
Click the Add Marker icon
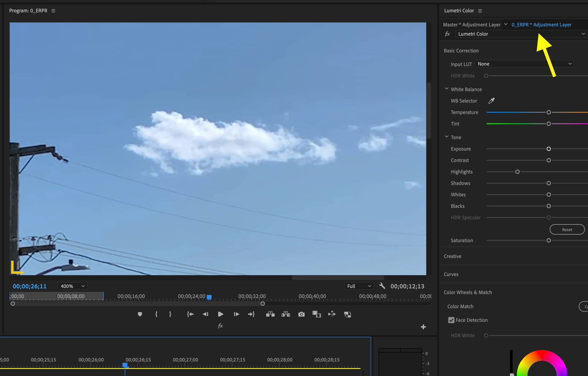click(x=140, y=314)
